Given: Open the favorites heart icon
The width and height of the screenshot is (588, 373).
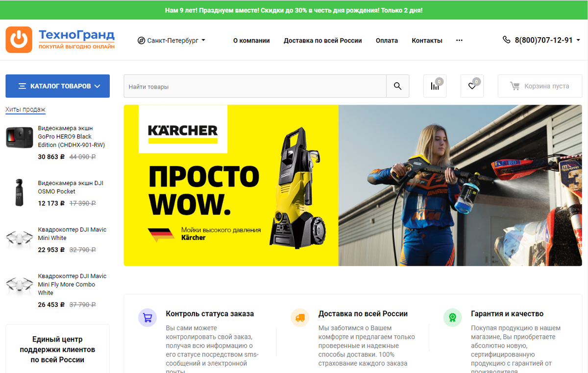Looking at the screenshot, I should coord(472,86).
